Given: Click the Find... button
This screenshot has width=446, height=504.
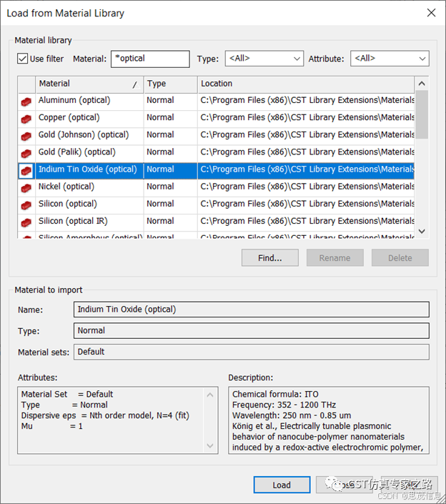Looking at the screenshot, I should tap(270, 258).
